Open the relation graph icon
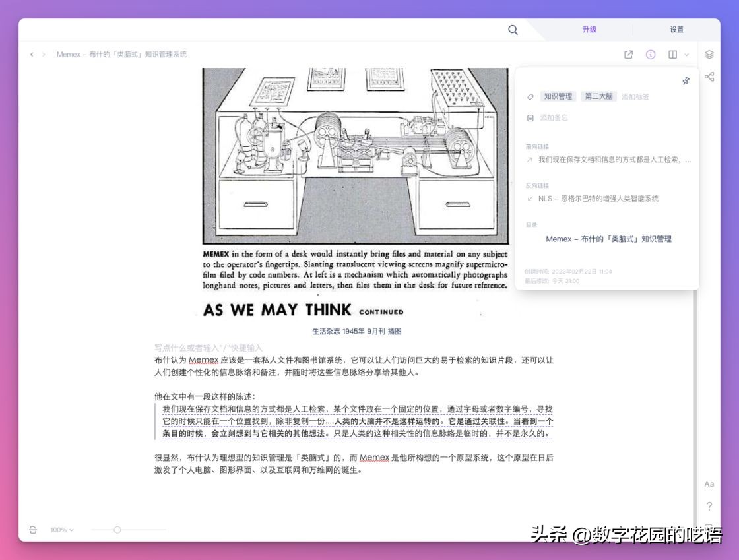The width and height of the screenshot is (739, 560). pyautogui.click(x=709, y=77)
